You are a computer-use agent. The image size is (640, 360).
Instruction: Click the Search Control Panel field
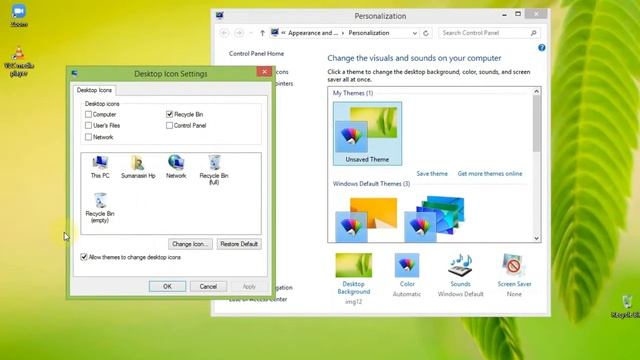[489, 33]
